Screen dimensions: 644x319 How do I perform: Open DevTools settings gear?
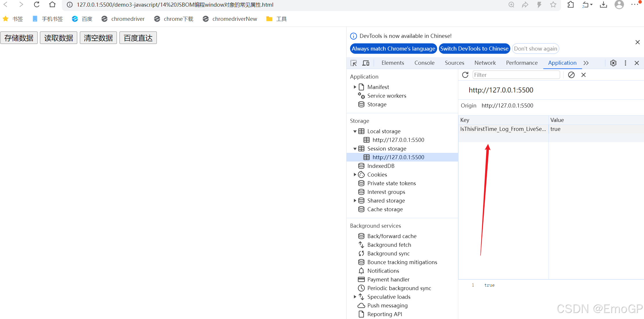tap(613, 63)
